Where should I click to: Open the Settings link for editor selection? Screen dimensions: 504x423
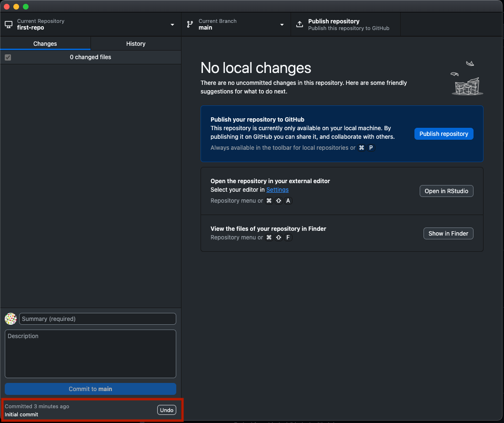(277, 190)
